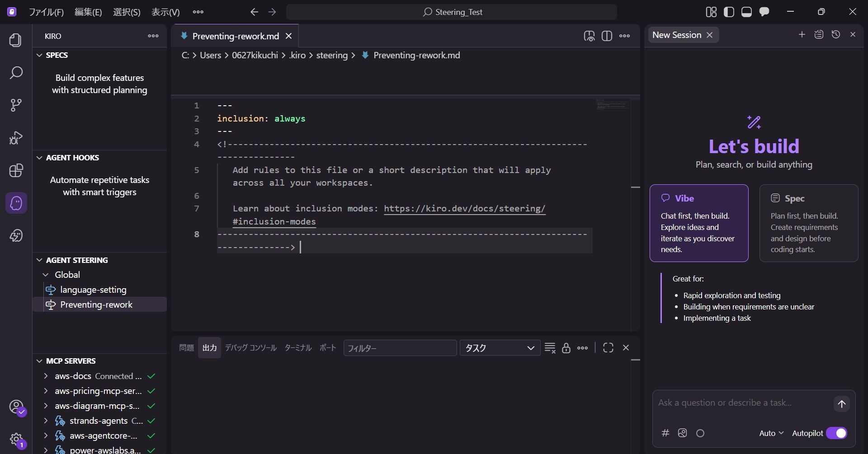Open the Search view icon
Image resolution: width=868 pixels, height=454 pixels.
[16, 73]
